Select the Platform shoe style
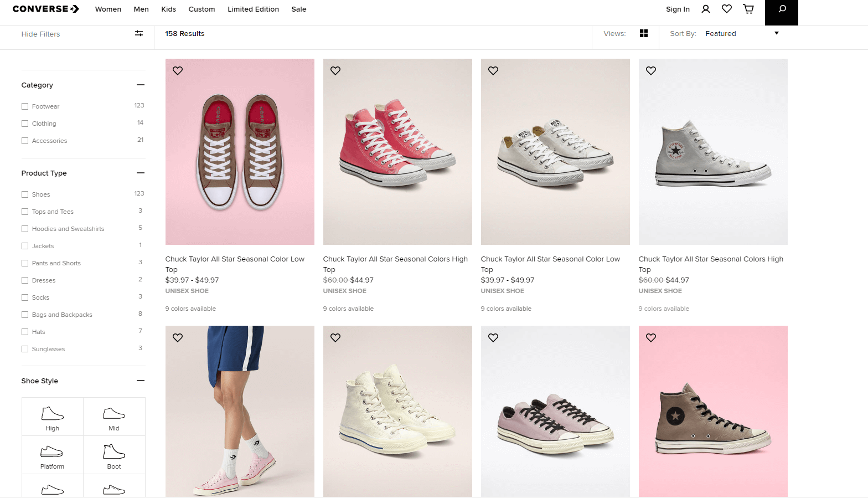Screen dimensions: 868x498 pyautogui.click(x=53, y=455)
